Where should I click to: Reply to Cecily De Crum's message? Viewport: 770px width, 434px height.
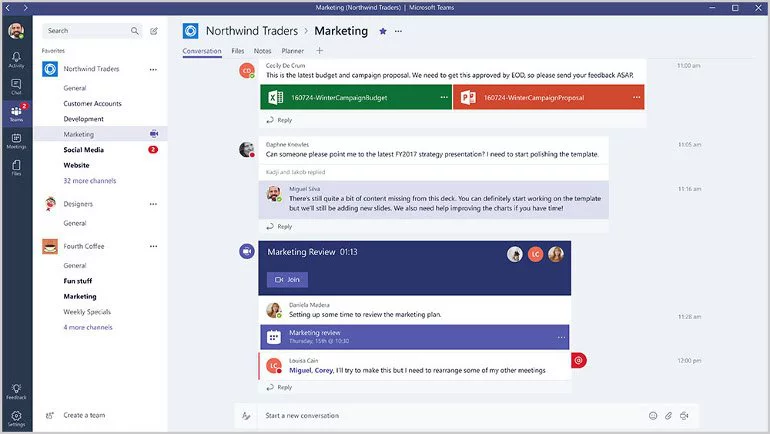point(279,120)
